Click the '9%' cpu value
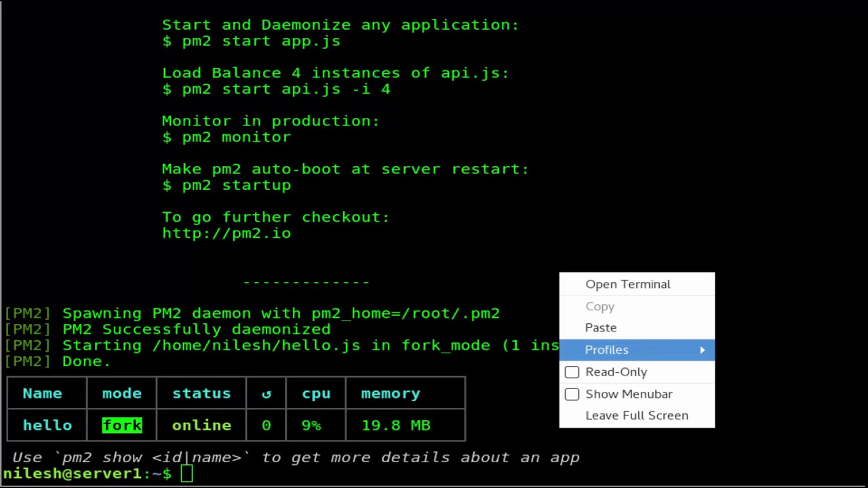868x488 pixels. pos(311,425)
